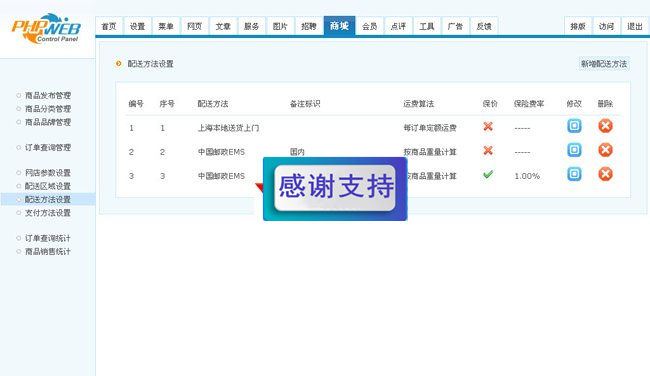Open 支付方法设置 in the sidebar
This screenshot has width=650, height=376.
(x=48, y=213)
